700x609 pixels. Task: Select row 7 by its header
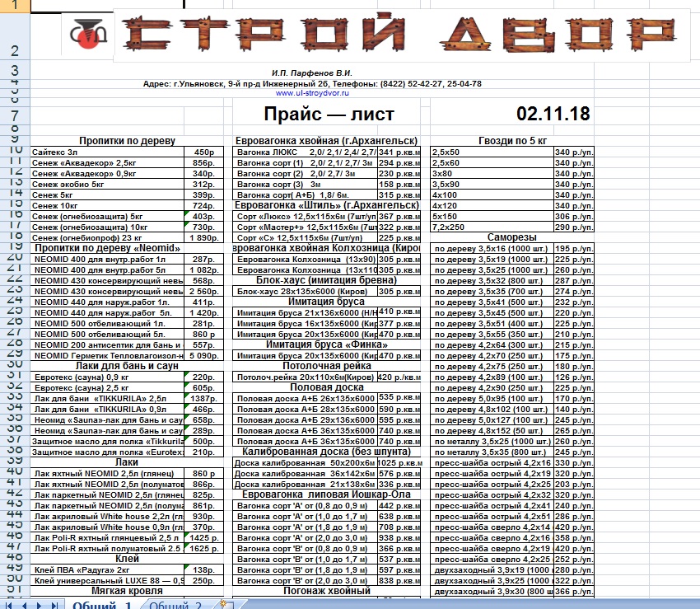[15, 115]
